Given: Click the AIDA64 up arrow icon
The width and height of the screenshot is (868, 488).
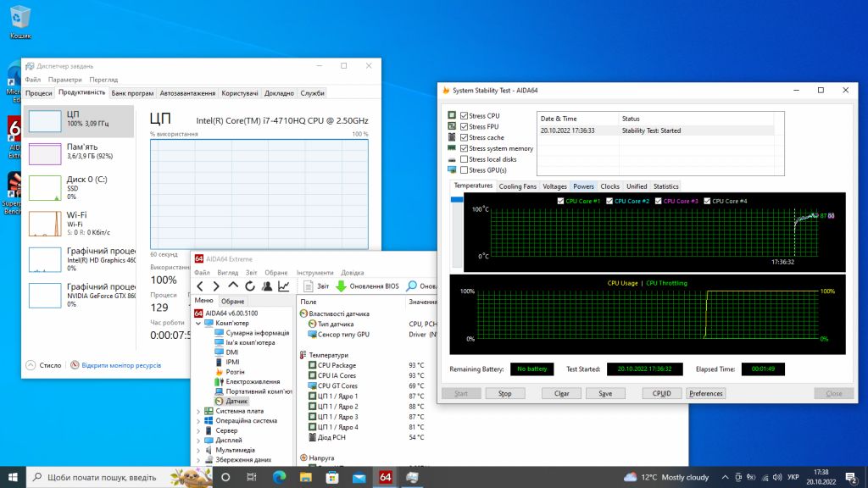Looking at the screenshot, I should pos(233,286).
